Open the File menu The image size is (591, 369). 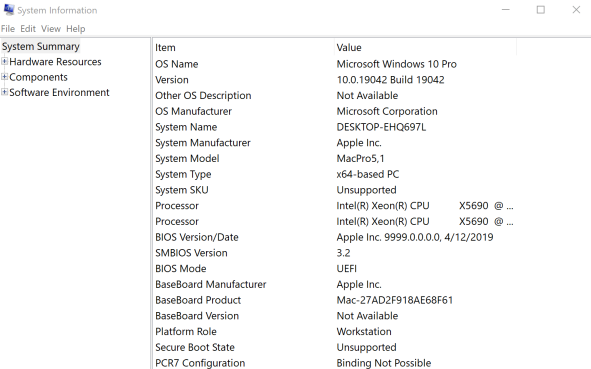[8, 29]
